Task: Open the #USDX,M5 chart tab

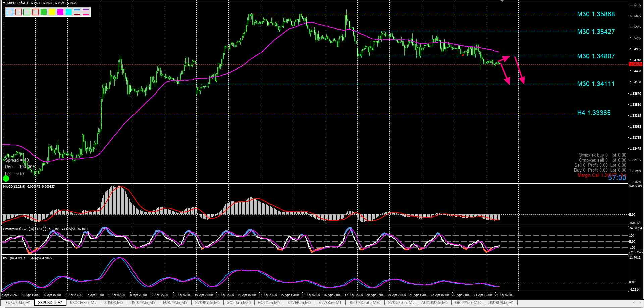Action: pyautogui.click(x=113, y=303)
